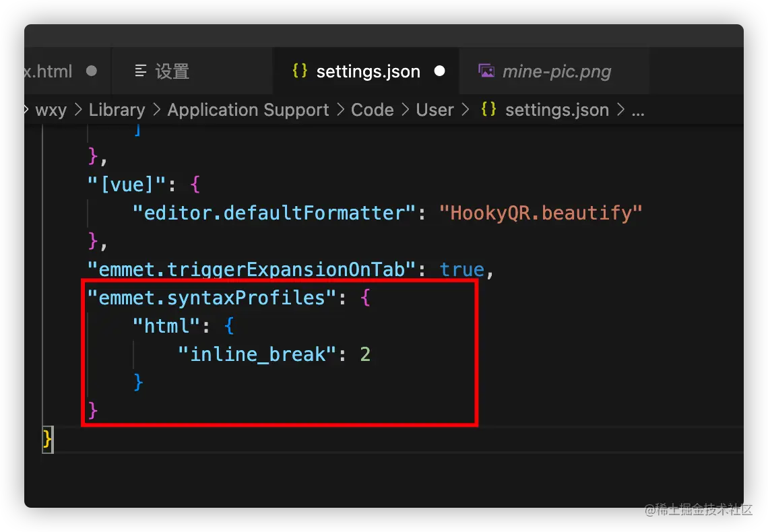This screenshot has height=532, width=768.
Task: Select the settings.json editor tab
Action: point(368,71)
